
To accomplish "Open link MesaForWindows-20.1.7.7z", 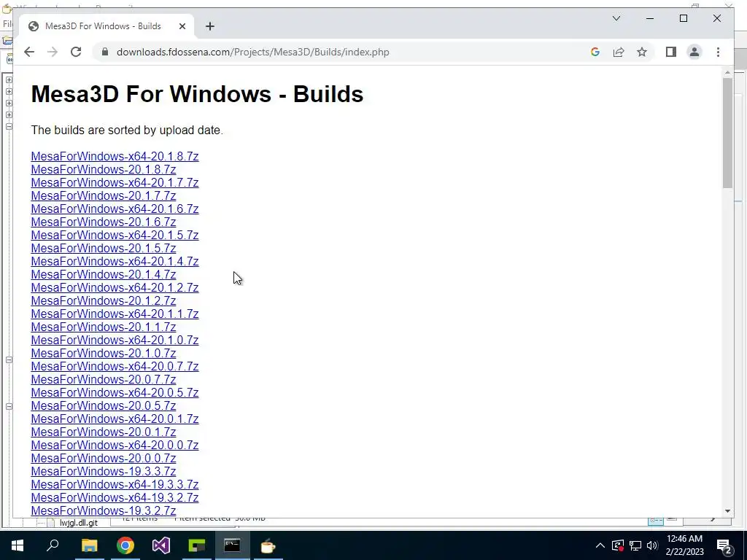I will (x=104, y=195).
